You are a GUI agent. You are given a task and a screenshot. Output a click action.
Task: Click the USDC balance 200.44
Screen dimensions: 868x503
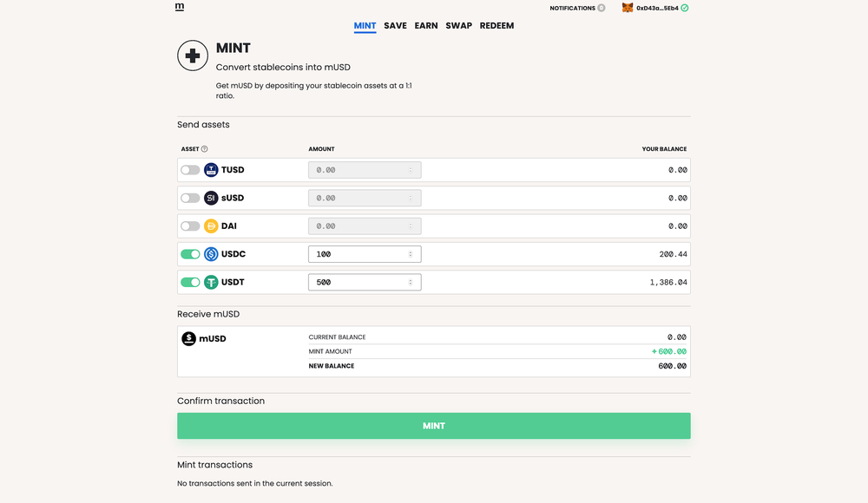(x=674, y=254)
